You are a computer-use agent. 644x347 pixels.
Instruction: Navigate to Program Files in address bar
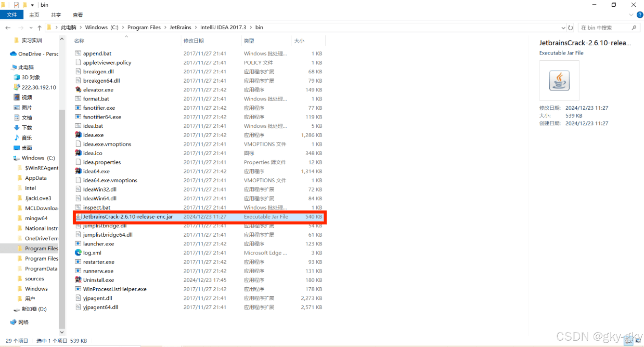pos(144,27)
